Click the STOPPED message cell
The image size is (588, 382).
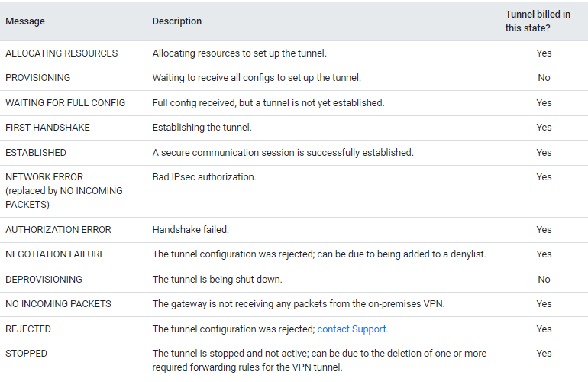point(27,354)
